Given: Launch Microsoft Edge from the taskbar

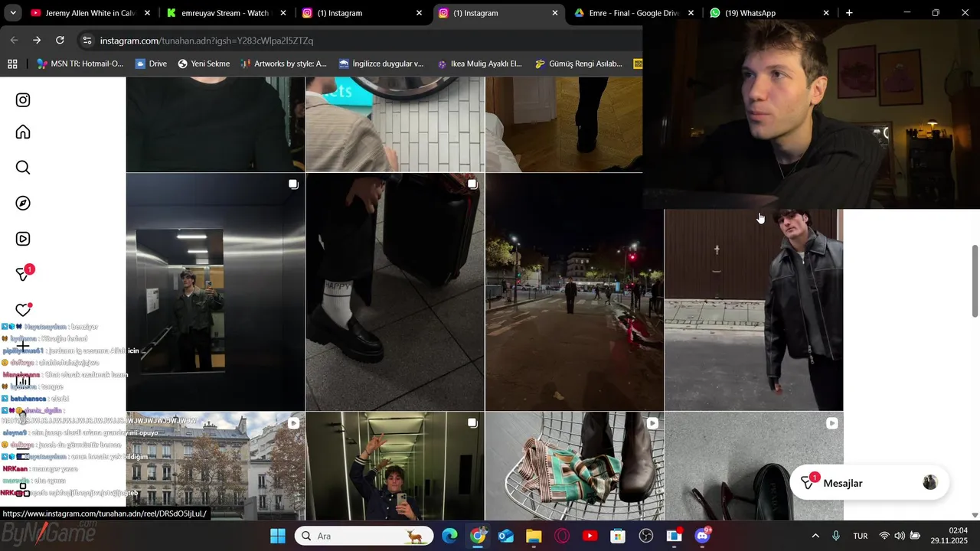Looking at the screenshot, I should click(x=449, y=536).
